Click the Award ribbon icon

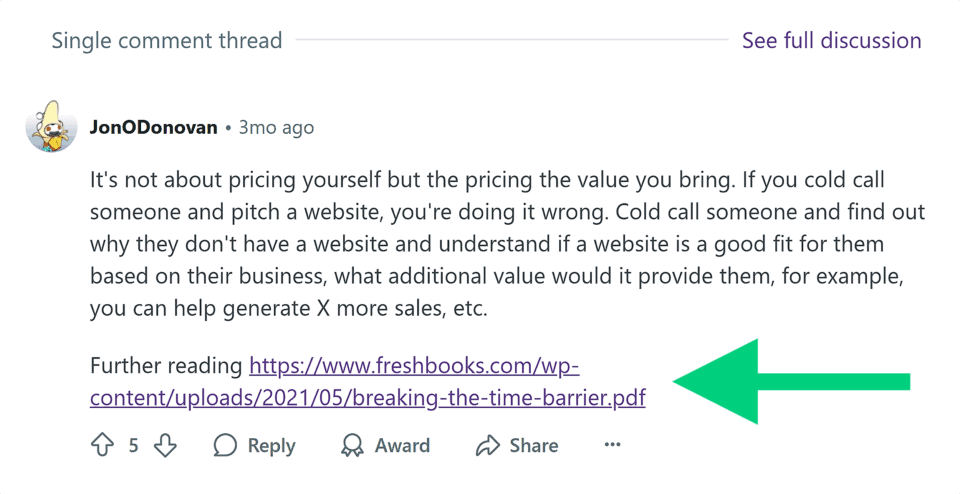(352, 446)
